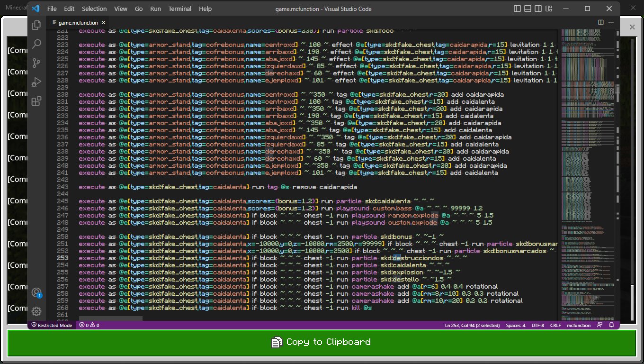The height and width of the screenshot is (364, 644).
Task: Change the CRLF end-of-line sequence
Action: click(x=555, y=325)
